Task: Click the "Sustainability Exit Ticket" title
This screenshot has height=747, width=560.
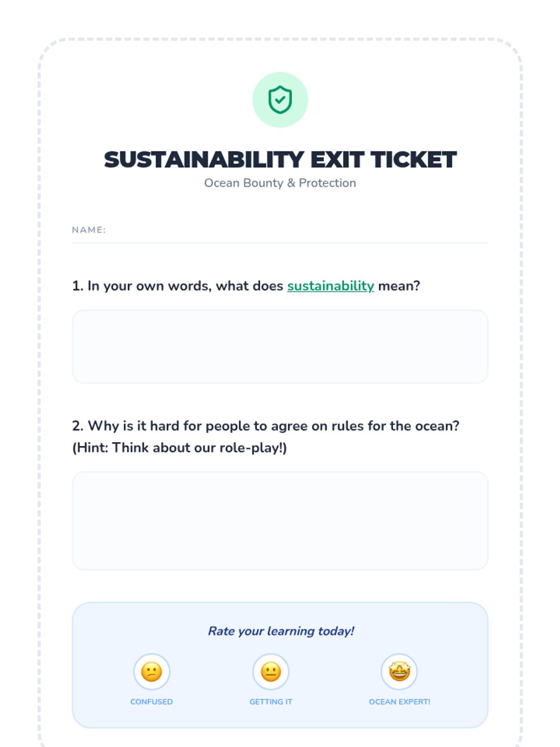Action: pos(280,160)
